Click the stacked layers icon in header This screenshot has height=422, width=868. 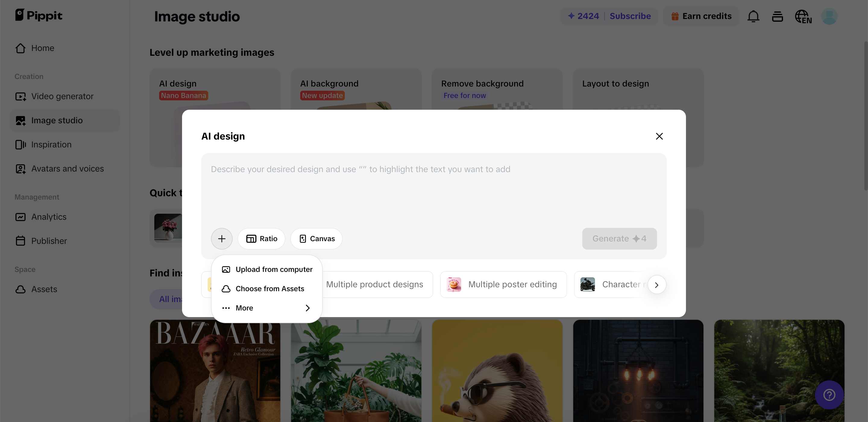pyautogui.click(x=777, y=16)
